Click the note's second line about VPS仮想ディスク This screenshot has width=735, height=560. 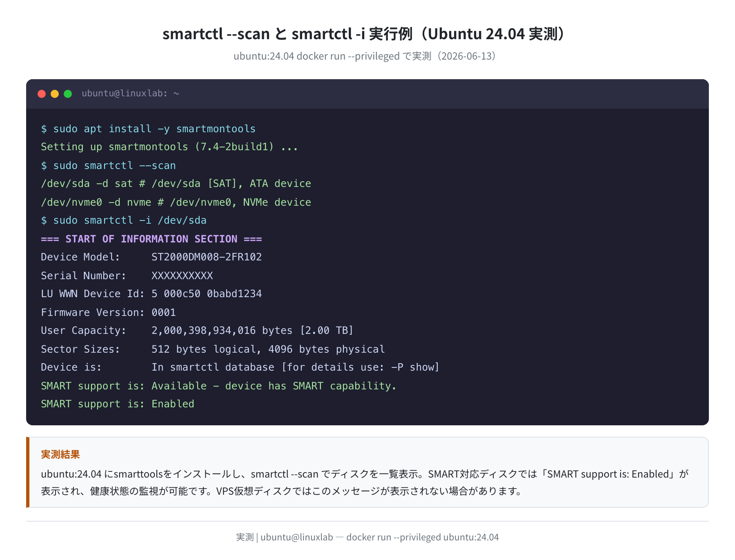click(282, 491)
